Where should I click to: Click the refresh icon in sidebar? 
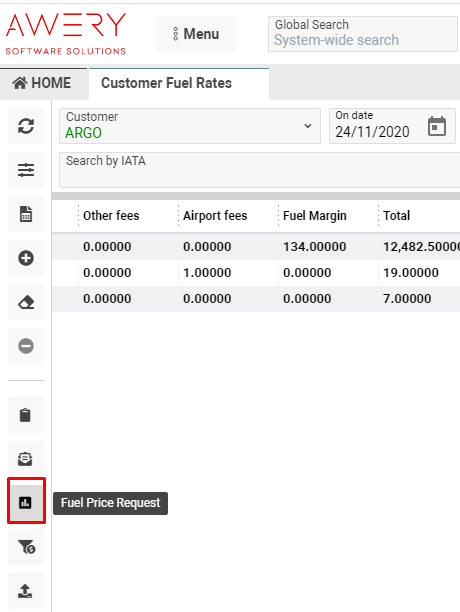click(x=26, y=126)
